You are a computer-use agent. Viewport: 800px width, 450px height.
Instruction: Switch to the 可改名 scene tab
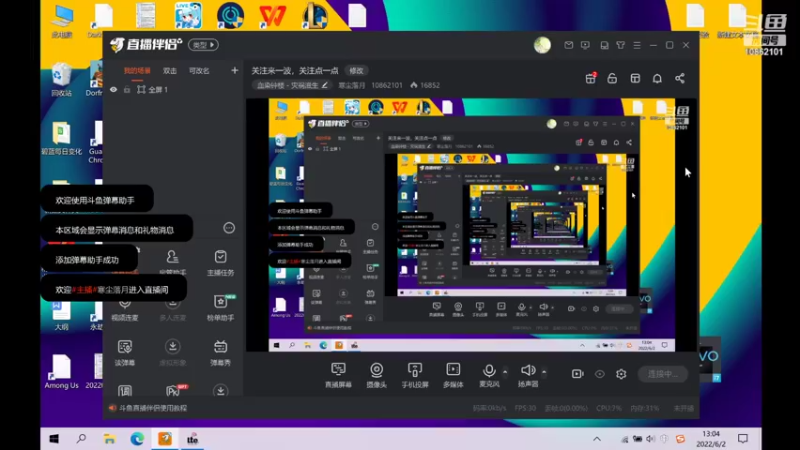(199, 71)
